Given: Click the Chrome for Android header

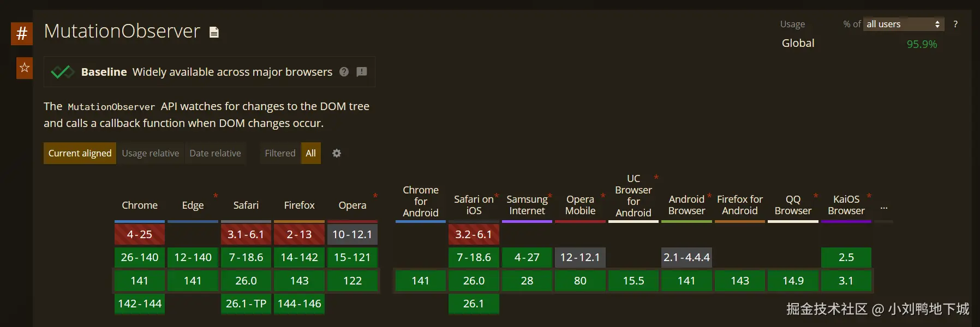Looking at the screenshot, I should coord(421,201).
